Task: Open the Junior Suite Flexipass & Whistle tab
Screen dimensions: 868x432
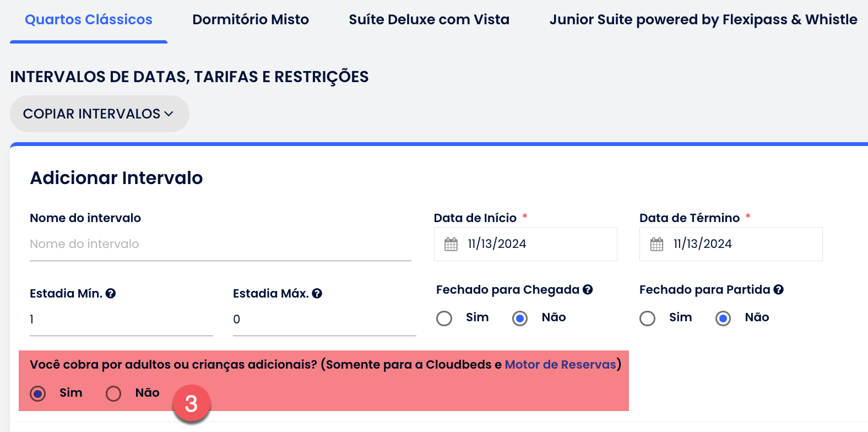Action: [x=703, y=20]
